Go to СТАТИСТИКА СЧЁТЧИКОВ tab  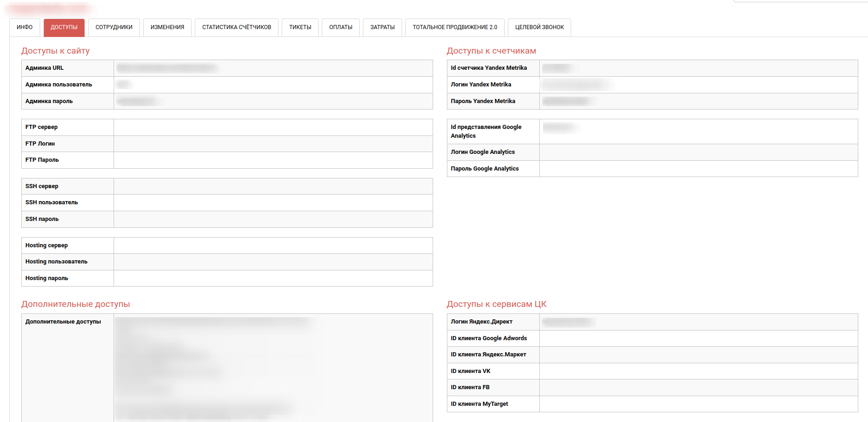pyautogui.click(x=236, y=27)
